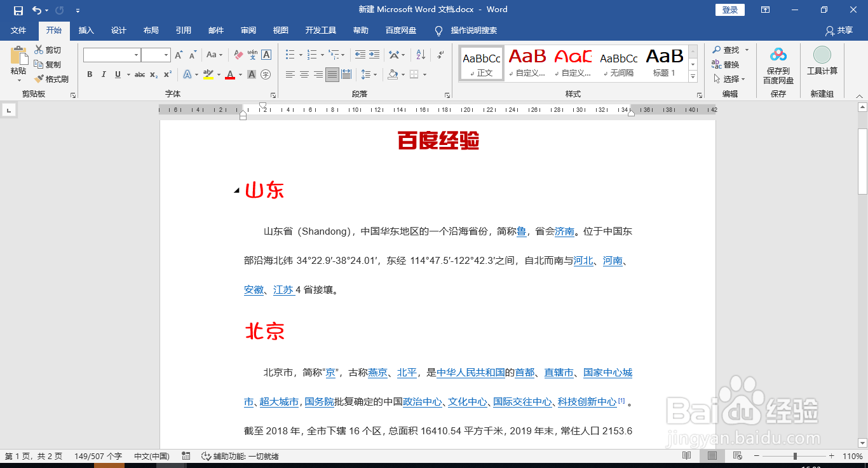Open the bullets list dropdown arrow
The height and width of the screenshot is (468, 868).
(300, 55)
